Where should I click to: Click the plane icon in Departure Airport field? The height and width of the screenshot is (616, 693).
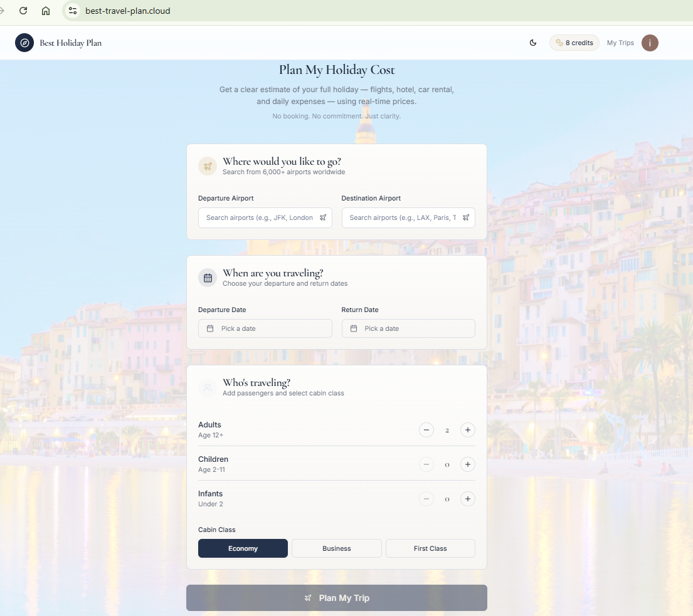point(323,217)
